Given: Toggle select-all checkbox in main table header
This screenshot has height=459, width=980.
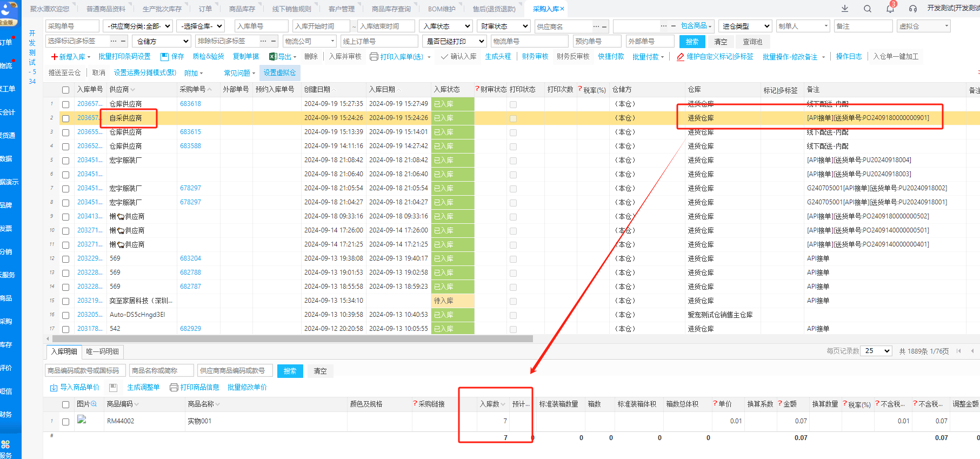Looking at the screenshot, I should pos(65,90).
